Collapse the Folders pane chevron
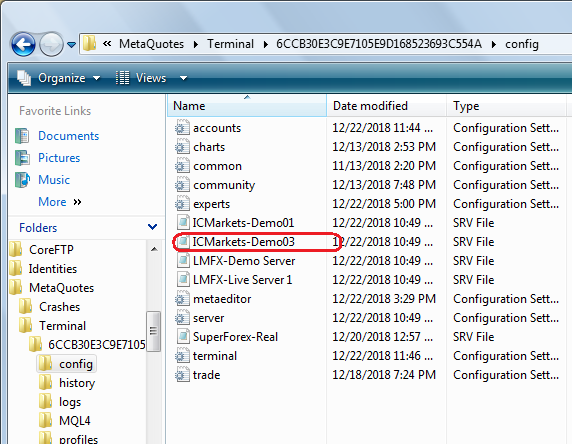This screenshot has height=444, width=572. (152, 227)
